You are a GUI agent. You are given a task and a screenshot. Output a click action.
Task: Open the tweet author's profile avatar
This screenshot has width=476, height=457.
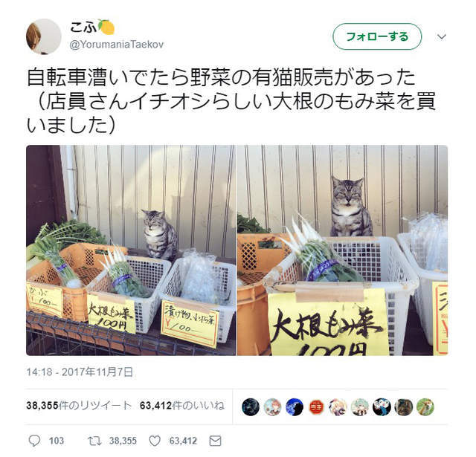click(x=44, y=36)
